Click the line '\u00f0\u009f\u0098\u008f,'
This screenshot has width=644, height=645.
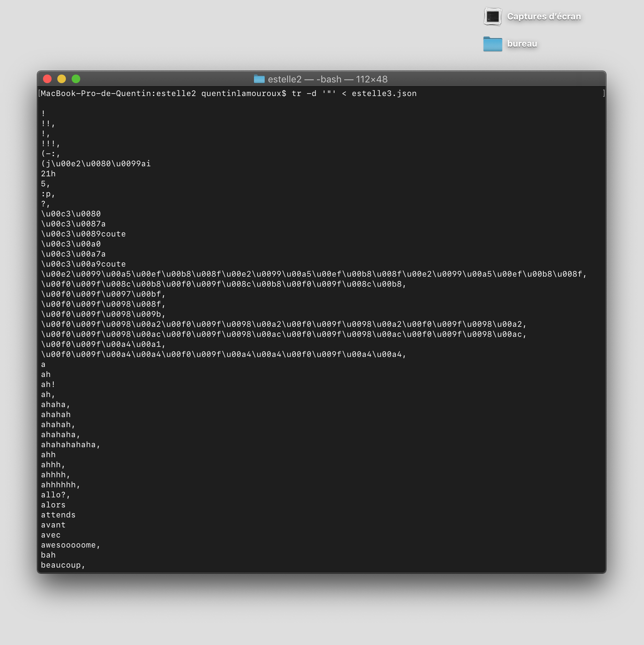pos(104,304)
